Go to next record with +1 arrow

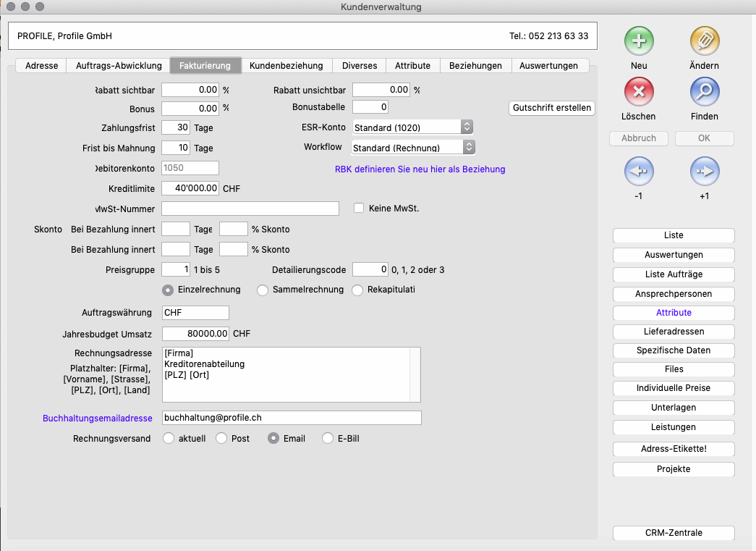tap(704, 172)
